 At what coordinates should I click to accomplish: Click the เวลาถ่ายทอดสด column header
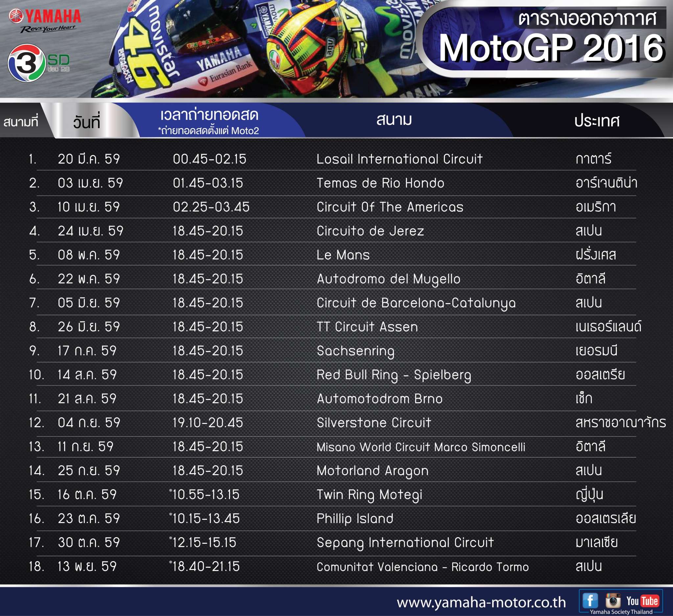[209, 115]
